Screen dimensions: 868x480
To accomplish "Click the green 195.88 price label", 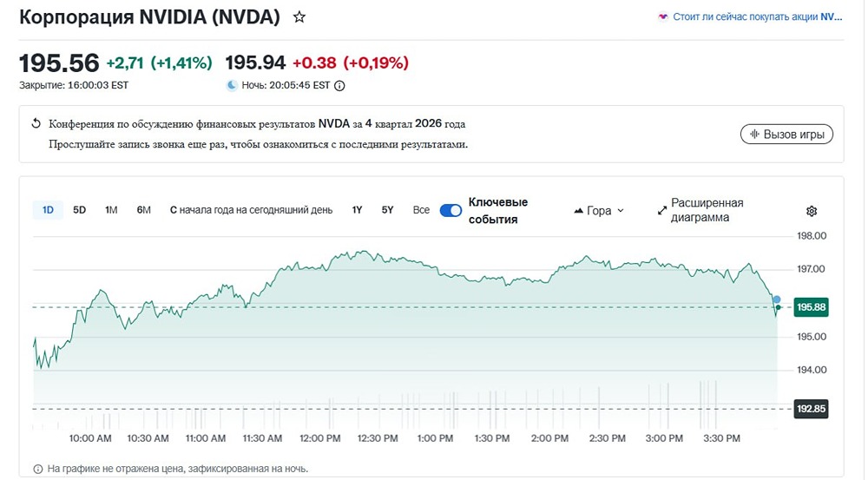I will click(811, 307).
